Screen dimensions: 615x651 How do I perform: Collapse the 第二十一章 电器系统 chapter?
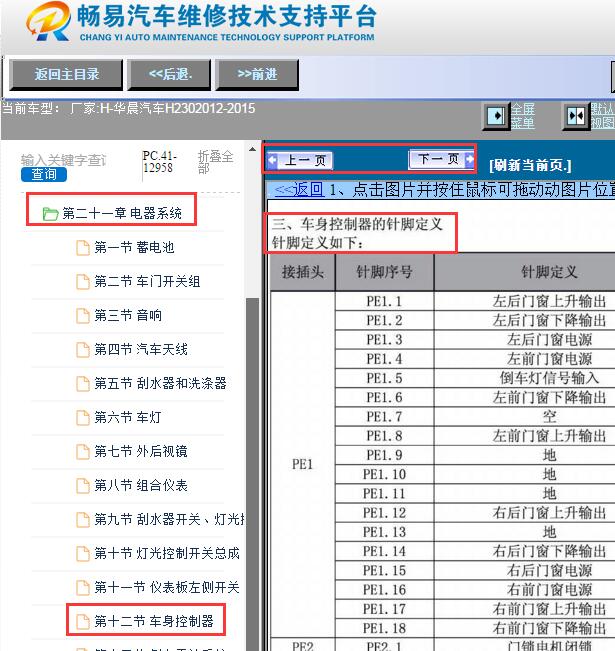(122, 213)
